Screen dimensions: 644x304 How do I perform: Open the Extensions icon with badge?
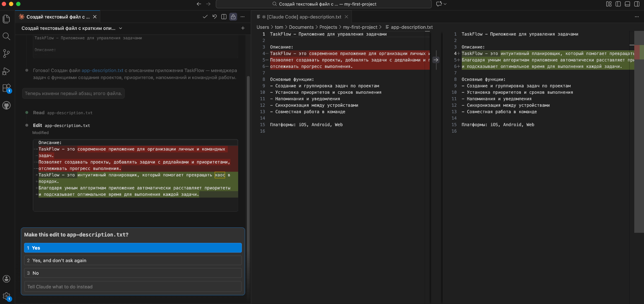click(x=6, y=88)
